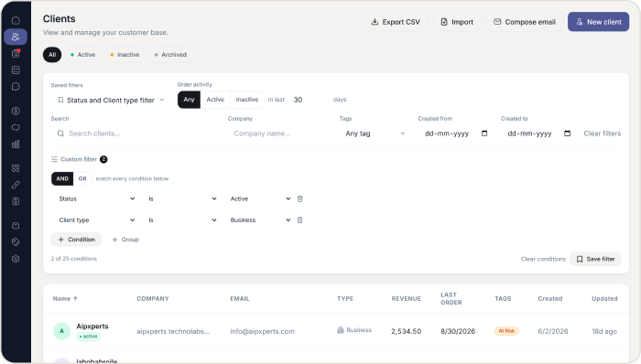Open calendar picker for Created from
Viewport: 641px width, 364px height.
tap(484, 134)
